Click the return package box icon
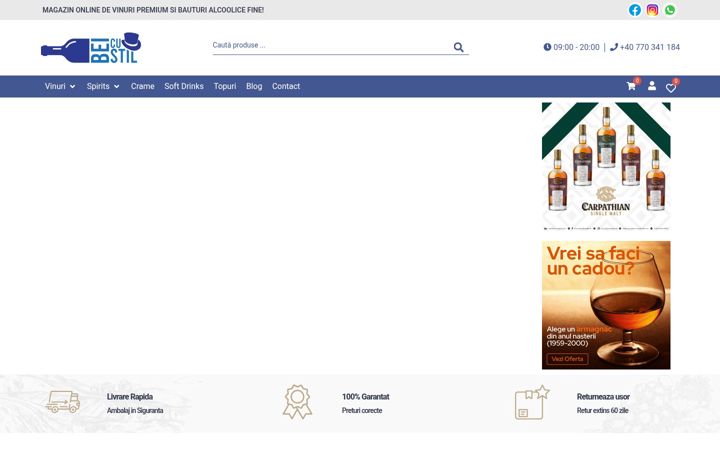 coord(531,402)
